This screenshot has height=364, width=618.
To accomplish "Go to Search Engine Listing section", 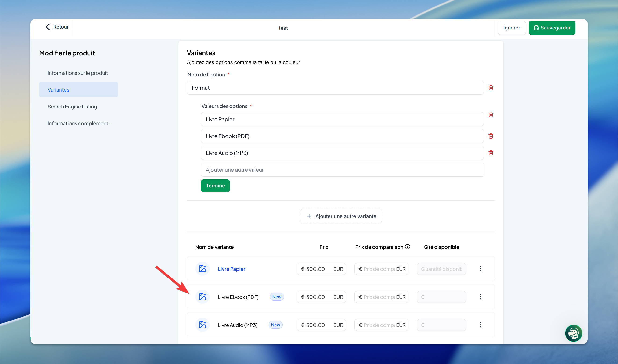I will click(x=79, y=107).
